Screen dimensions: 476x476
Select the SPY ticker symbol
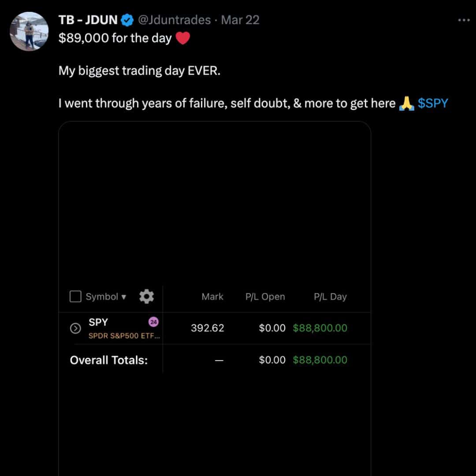tap(98, 322)
